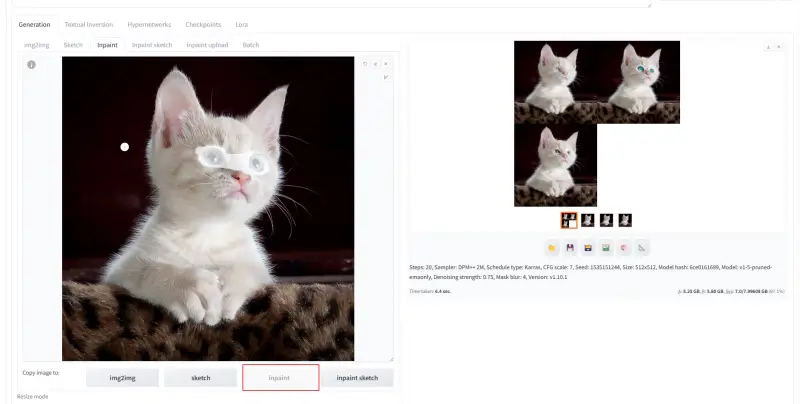Select the grid thumbnail in the gallery strip
The image size is (800, 404).
point(569,220)
